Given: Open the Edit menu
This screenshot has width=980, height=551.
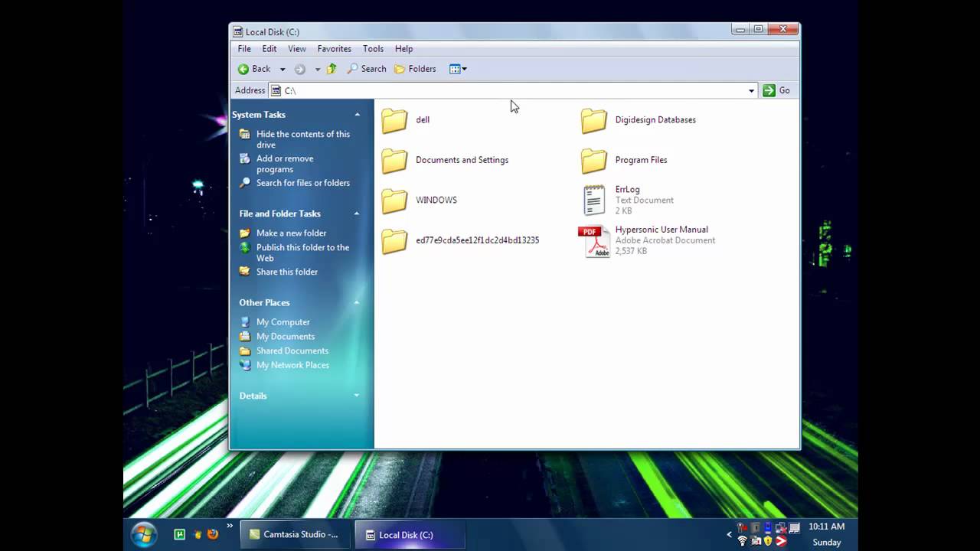Looking at the screenshot, I should [x=269, y=49].
